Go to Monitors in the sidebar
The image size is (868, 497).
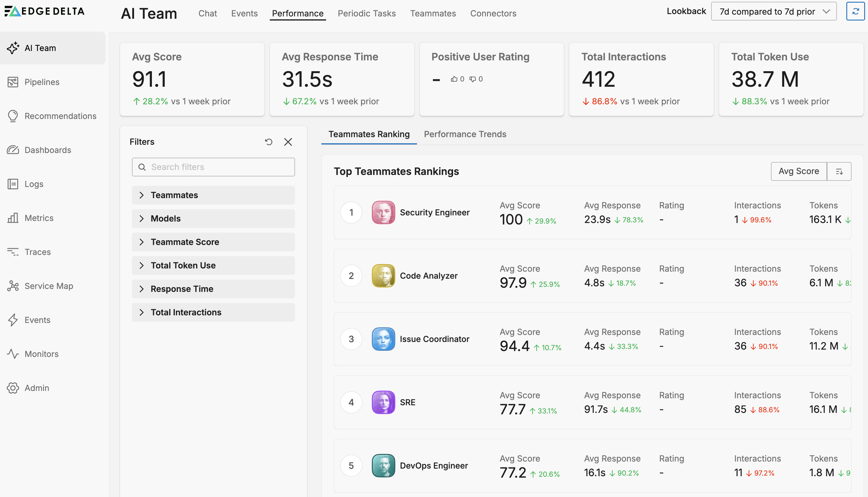coord(41,354)
